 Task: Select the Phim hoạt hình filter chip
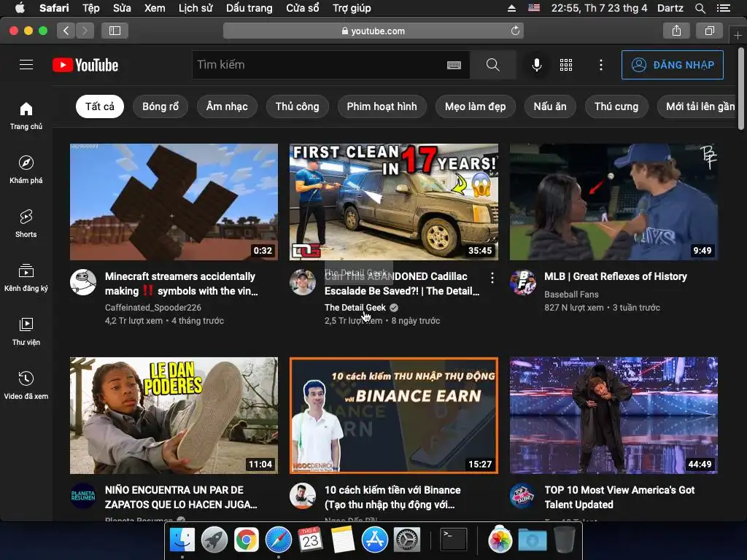(x=382, y=106)
